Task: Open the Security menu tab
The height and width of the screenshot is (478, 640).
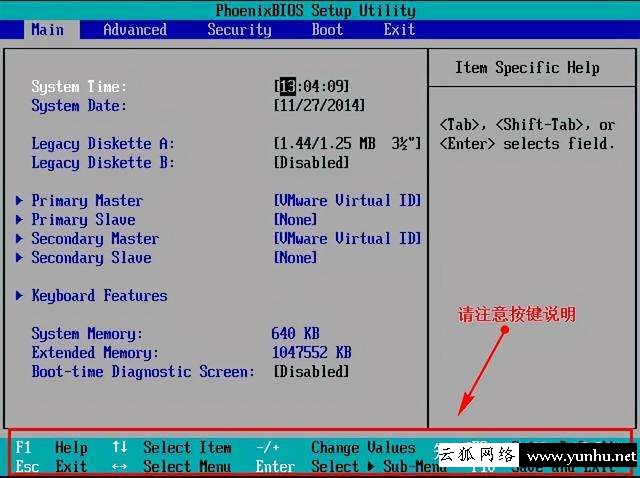Action: pyautogui.click(x=239, y=30)
